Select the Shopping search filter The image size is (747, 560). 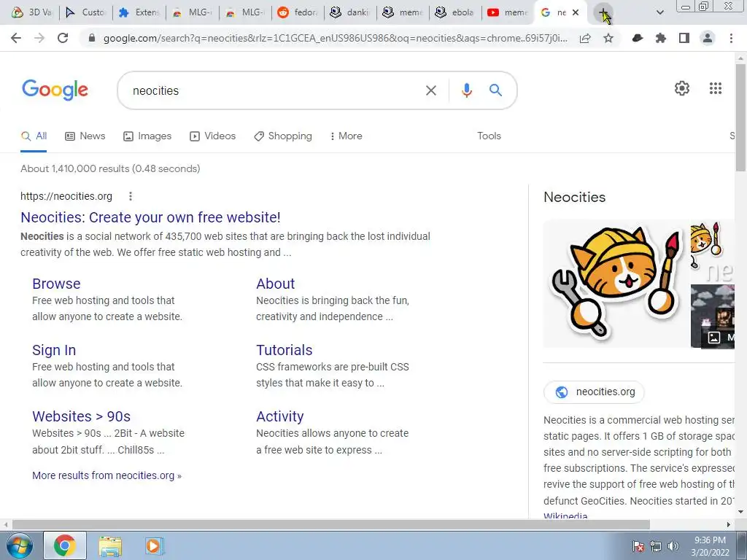click(x=283, y=136)
